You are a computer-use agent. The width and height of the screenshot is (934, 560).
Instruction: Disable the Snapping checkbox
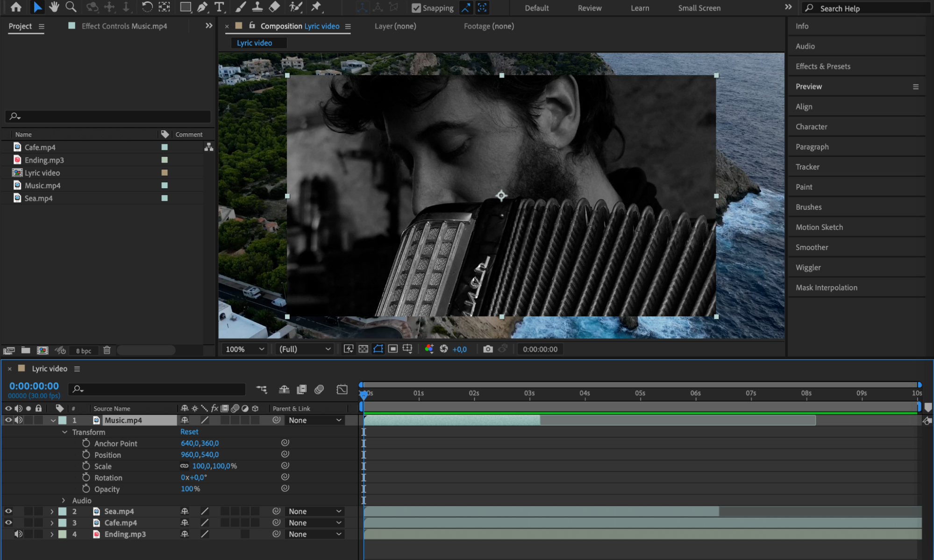pyautogui.click(x=416, y=8)
